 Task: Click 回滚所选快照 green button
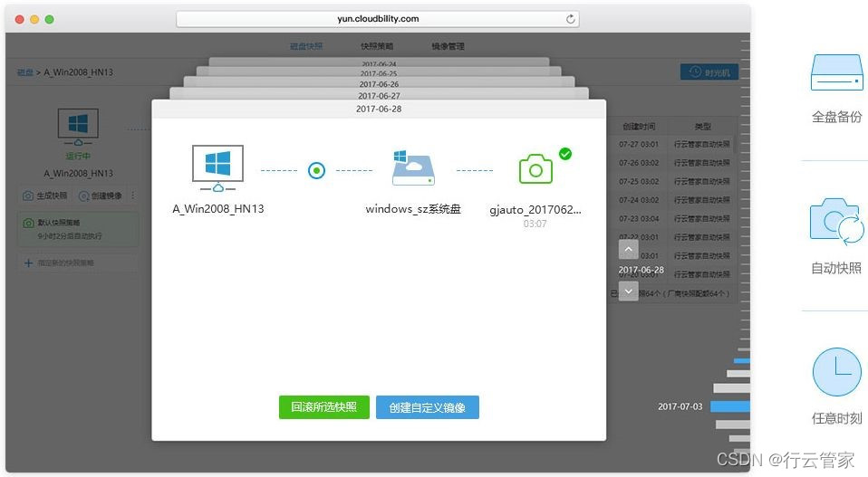click(x=323, y=407)
